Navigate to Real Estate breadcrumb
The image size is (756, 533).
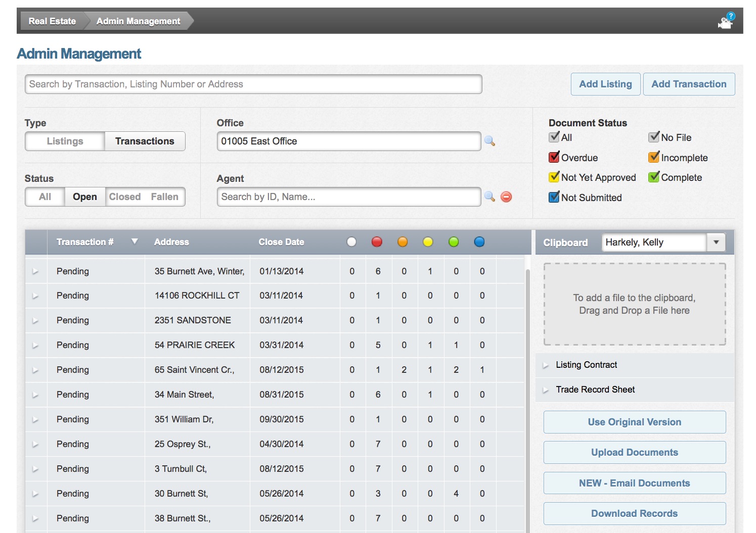(52, 21)
